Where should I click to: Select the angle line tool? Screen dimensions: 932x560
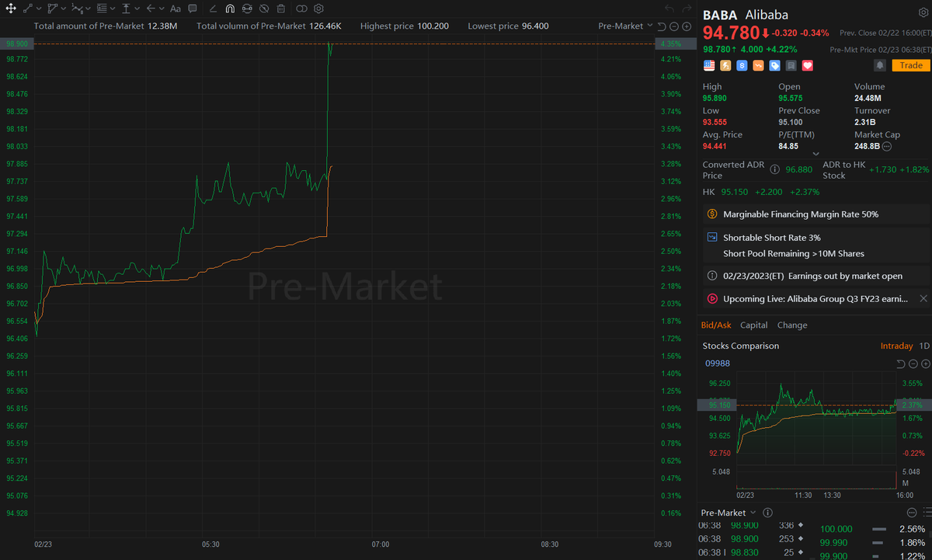pyautogui.click(x=213, y=9)
